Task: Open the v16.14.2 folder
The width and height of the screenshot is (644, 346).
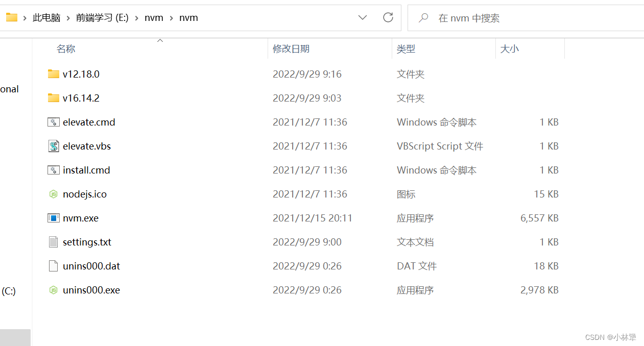Action: [x=81, y=98]
